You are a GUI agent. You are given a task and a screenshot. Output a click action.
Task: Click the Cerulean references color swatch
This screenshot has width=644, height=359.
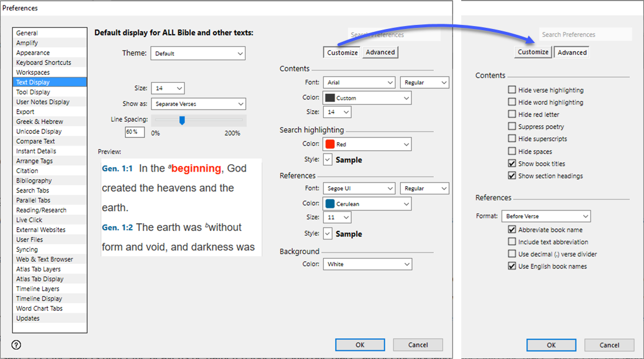(330, 204)
